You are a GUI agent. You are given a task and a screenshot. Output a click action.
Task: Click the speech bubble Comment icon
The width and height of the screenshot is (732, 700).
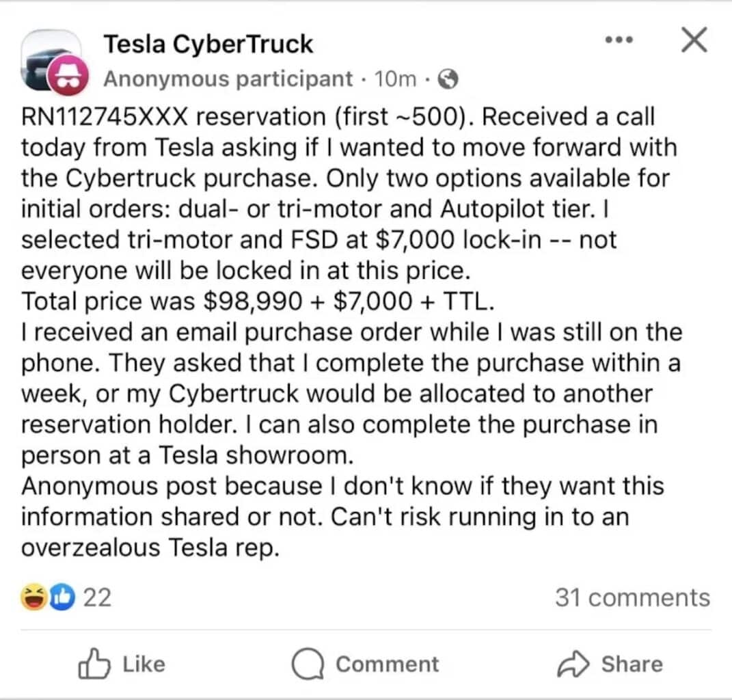point(309,662)
